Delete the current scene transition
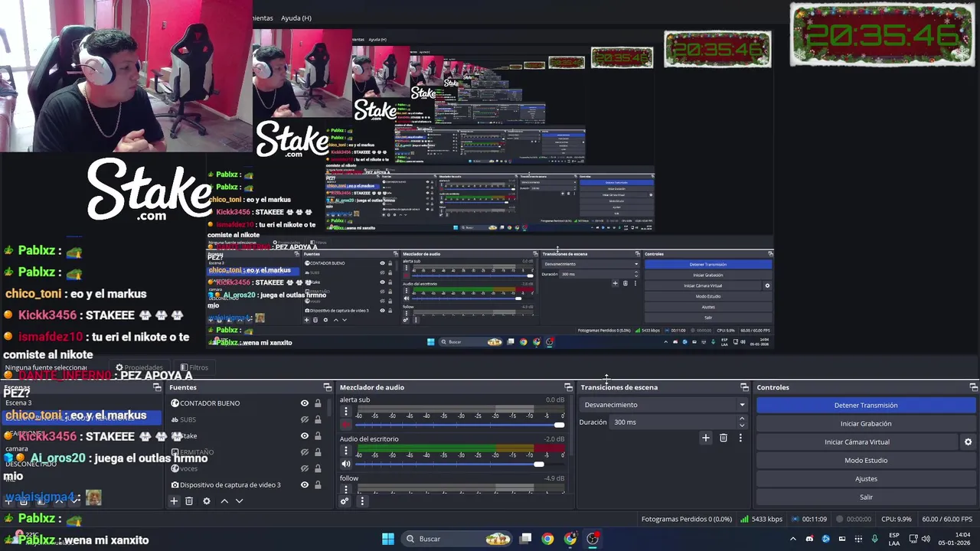 click(x=724, y=438)
